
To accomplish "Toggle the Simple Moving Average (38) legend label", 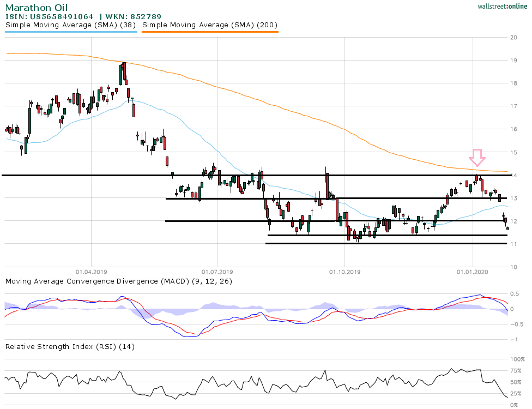I will (71, 25).
